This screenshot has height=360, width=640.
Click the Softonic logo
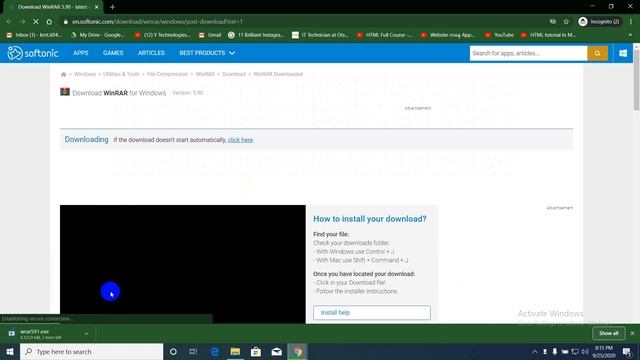click(x=33, y=53)
